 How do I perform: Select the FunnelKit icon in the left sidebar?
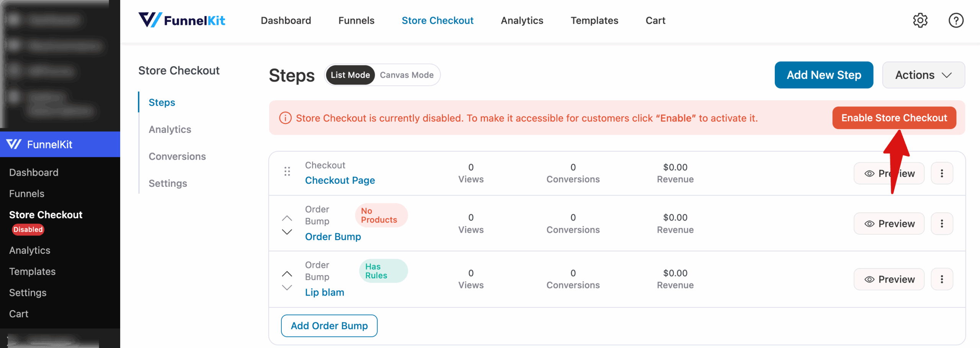click(14, 144)
